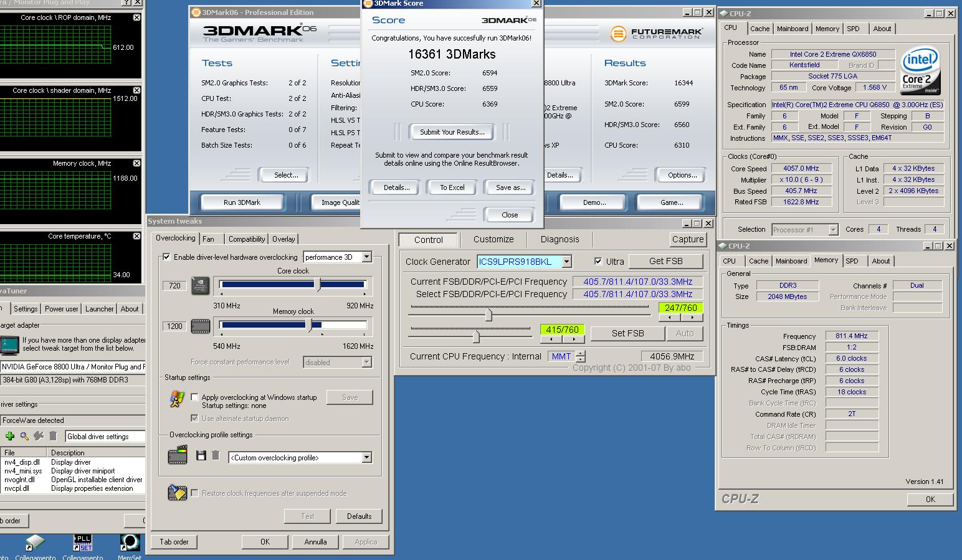Click Run 3DMark button
Screen dimensions: 962x560
(x=242, y=202)
